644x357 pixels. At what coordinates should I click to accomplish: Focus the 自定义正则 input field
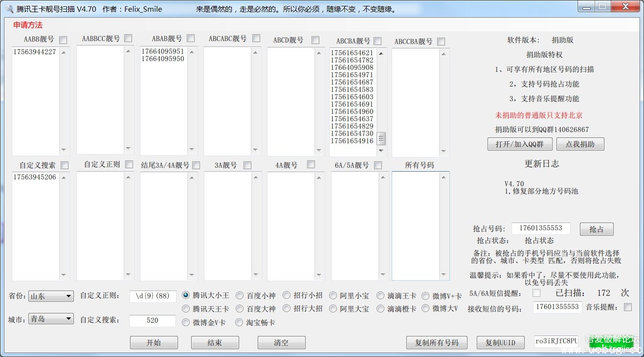[153, 296]
